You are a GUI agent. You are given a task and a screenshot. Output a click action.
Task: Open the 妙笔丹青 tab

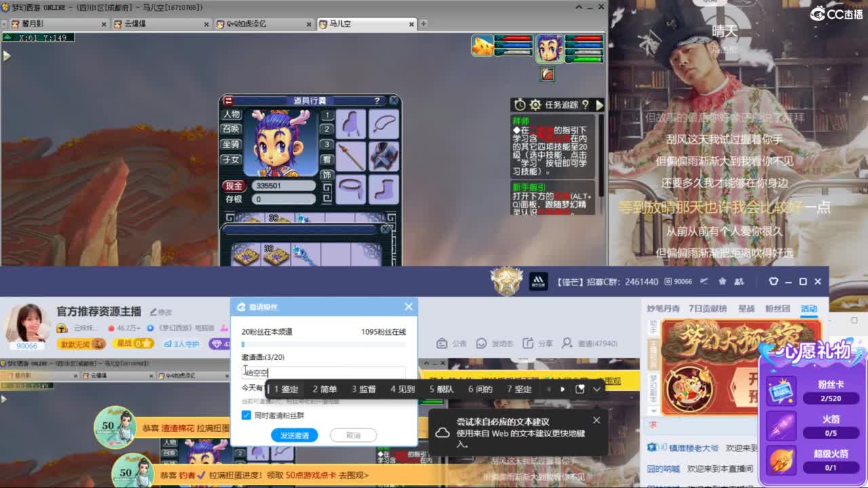pos(663,308)
